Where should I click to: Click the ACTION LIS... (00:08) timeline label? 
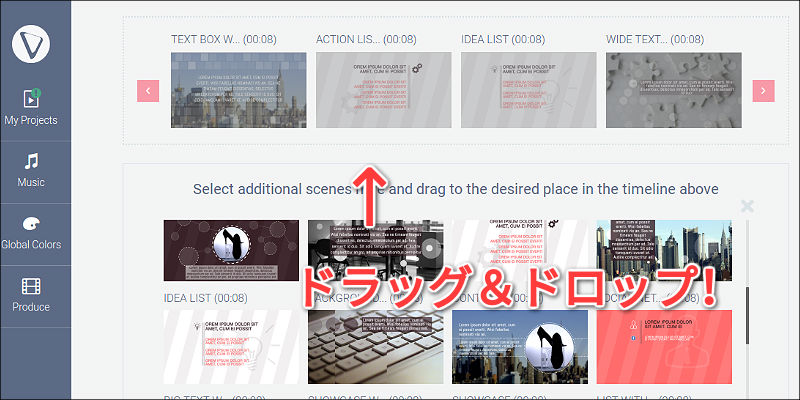366,39
